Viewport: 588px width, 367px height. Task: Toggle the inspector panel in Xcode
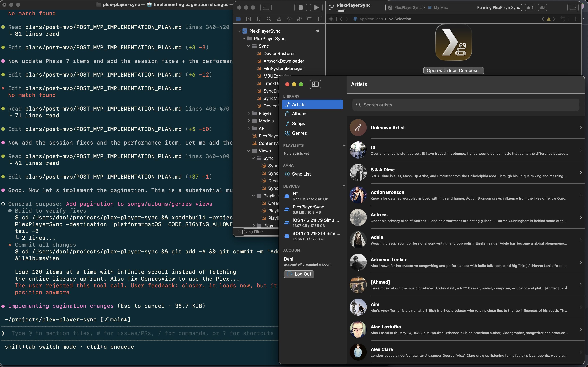tap(573, 7)
